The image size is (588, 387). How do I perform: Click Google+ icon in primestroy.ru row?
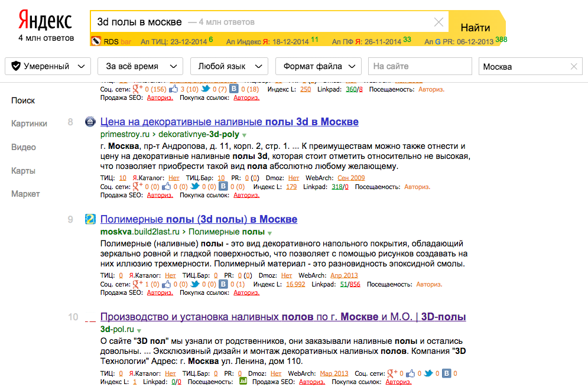click(x=138, y=186)
